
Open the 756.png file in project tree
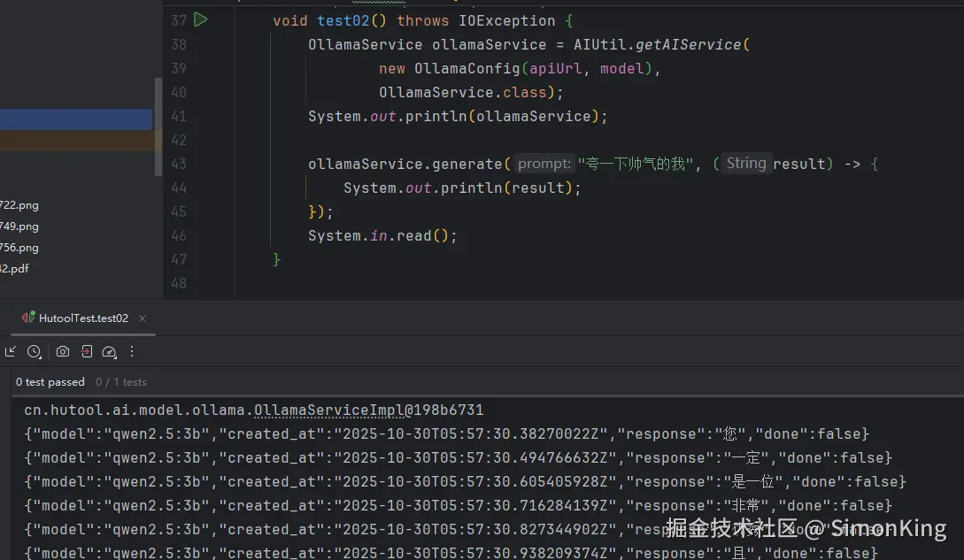click(19, 248)
